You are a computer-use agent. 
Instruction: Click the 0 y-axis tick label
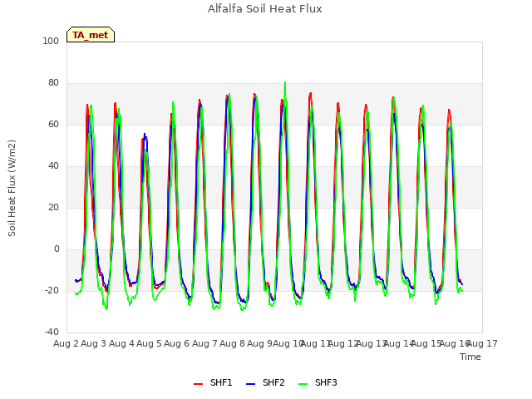[x=57, y=249]
